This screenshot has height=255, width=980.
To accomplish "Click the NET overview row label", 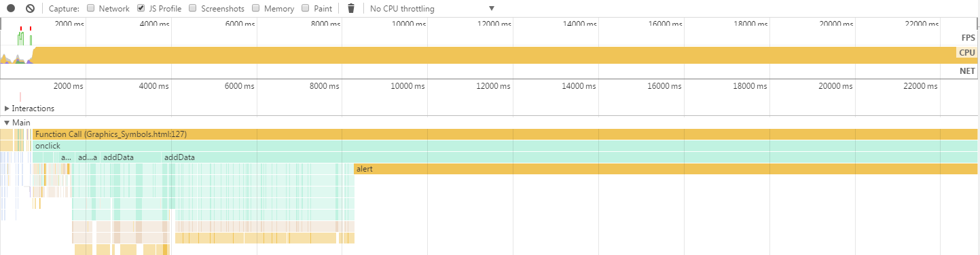I will pyautogui.click(x=967, y=71).
